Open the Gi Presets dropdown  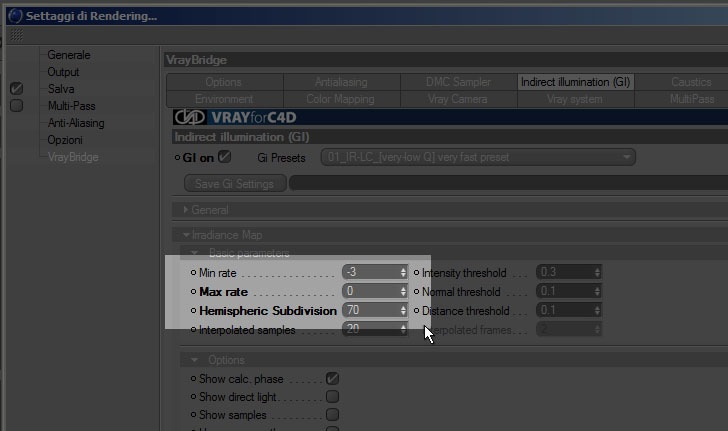(478, 157)
